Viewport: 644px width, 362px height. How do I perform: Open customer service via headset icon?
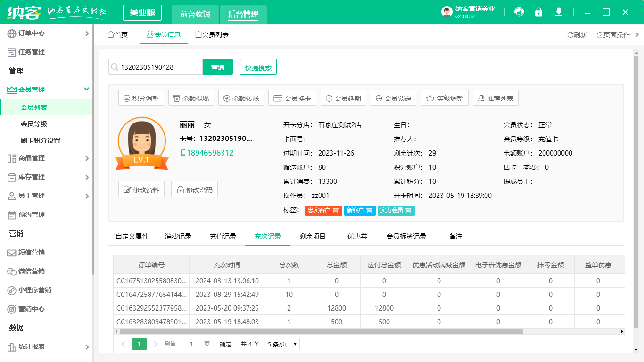click(519, 12)
